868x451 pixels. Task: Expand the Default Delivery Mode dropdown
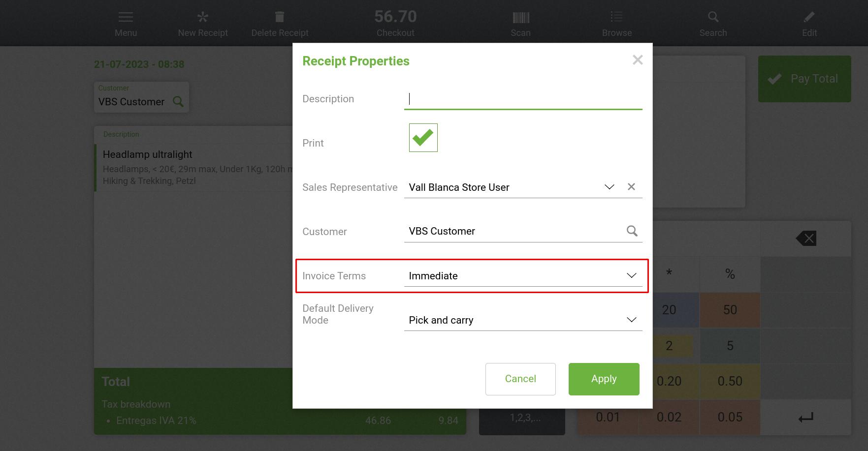click(x=631, y=320)
